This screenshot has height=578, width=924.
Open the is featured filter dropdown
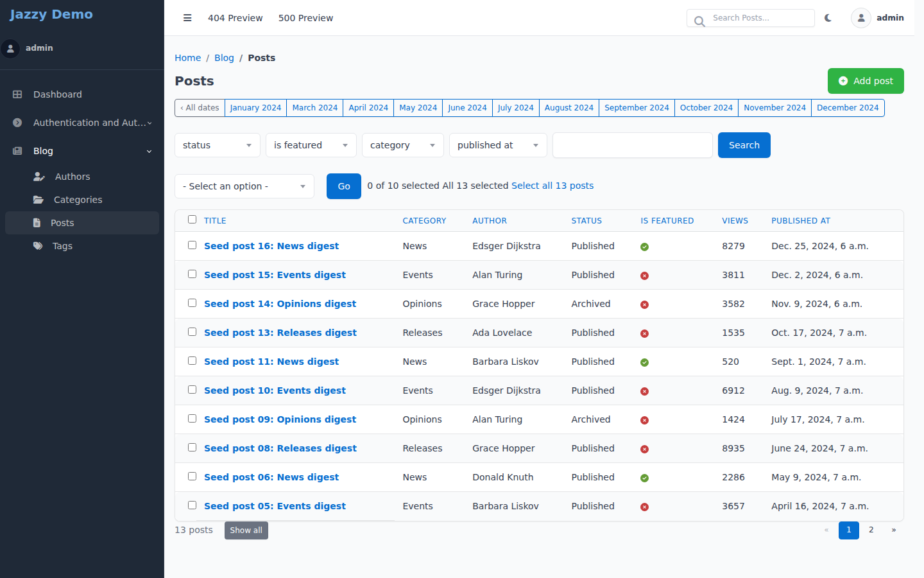coord(311,145)
